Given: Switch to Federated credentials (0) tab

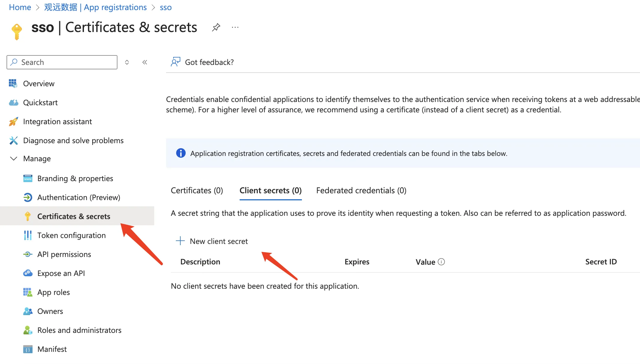Looking at the screenshot, I should (361, 190).
